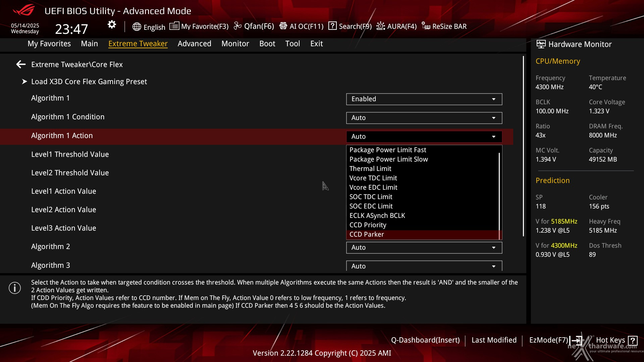Switch to My Favorites tab
This screenshot has height=362, width=644.
coord(49,44)
